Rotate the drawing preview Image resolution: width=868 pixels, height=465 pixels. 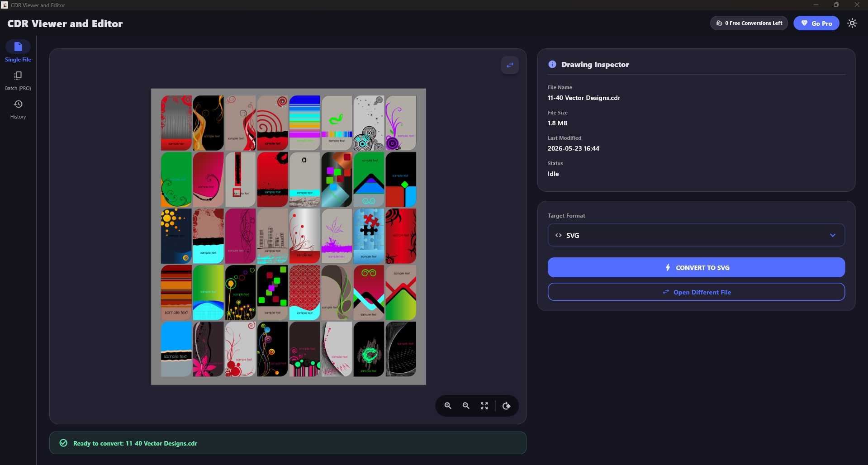tap(507, 406)
